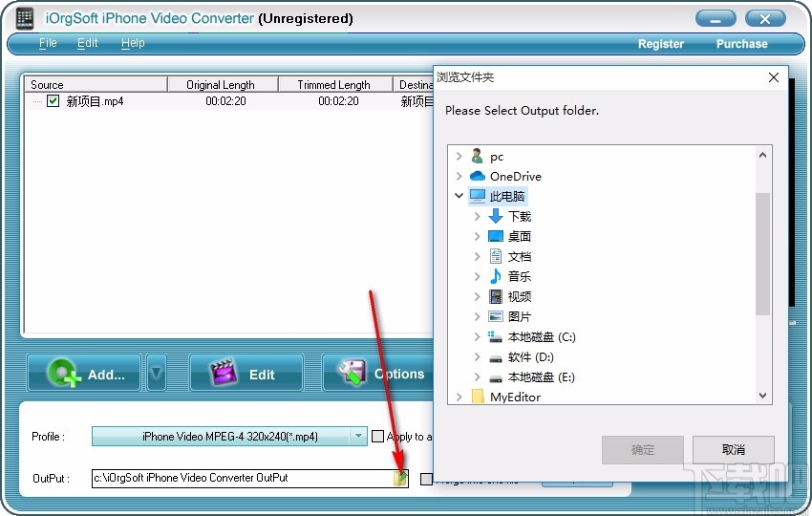812x516 pixels.
Task: Minimize the iPhone Video Converter window
Action: 716,19
